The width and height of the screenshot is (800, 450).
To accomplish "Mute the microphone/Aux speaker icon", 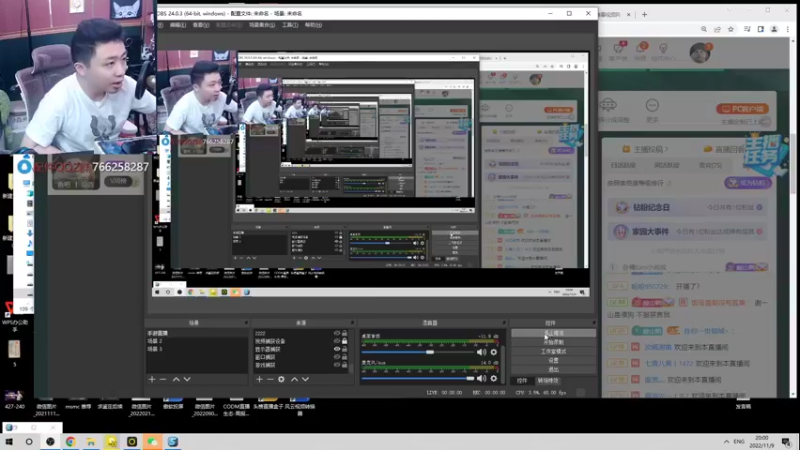I will 481,379.
